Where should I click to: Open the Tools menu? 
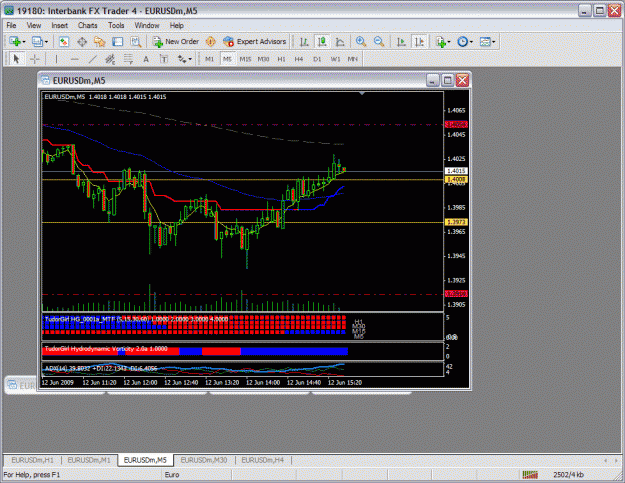click(x=116, y=26)
